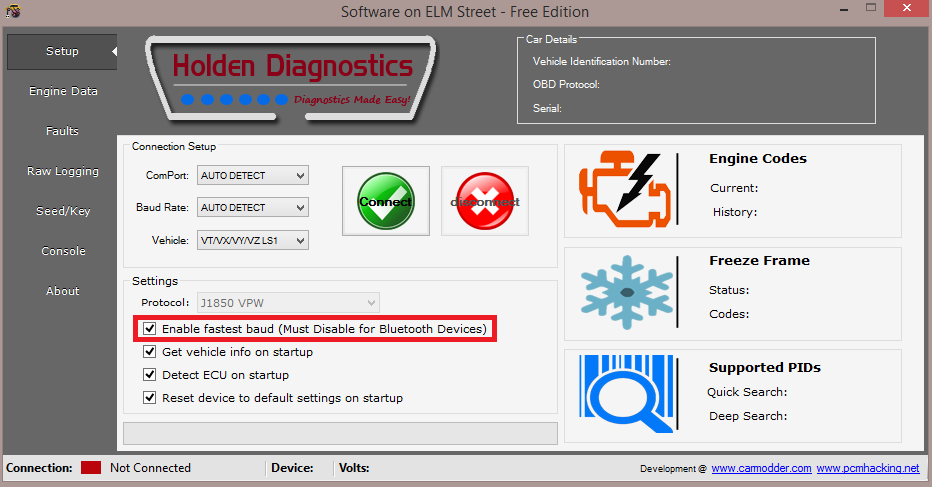The width and height of the screenshot is (932, 487).
Task: Maximize the application window
Action: point(871,8)
